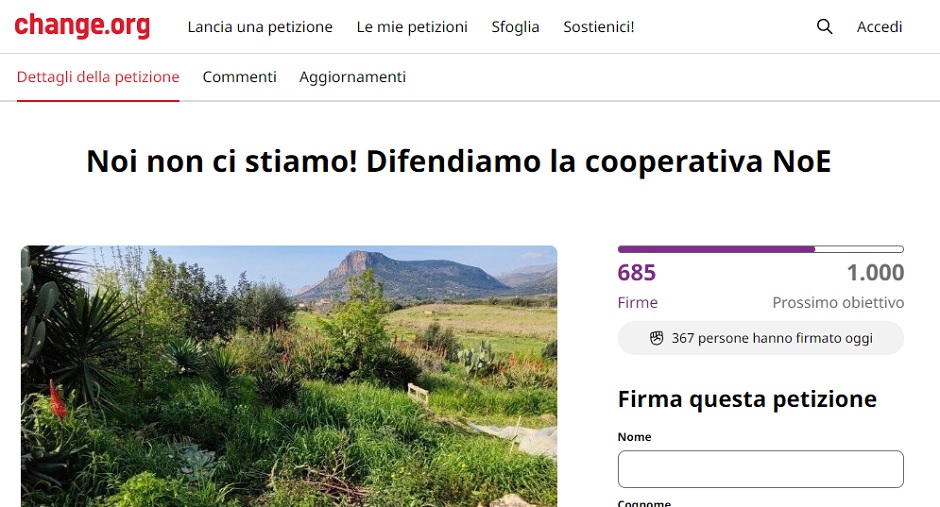Go to Le mie petizioni
This screenshot has height=507, width=940.
click(x=412, y=27)
